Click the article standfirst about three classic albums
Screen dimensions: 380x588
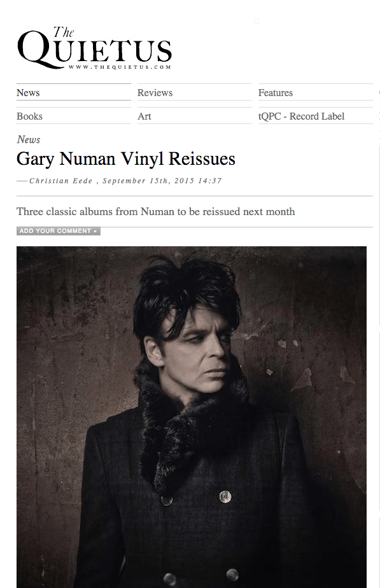pyautogui.click(x=156, y=211)
